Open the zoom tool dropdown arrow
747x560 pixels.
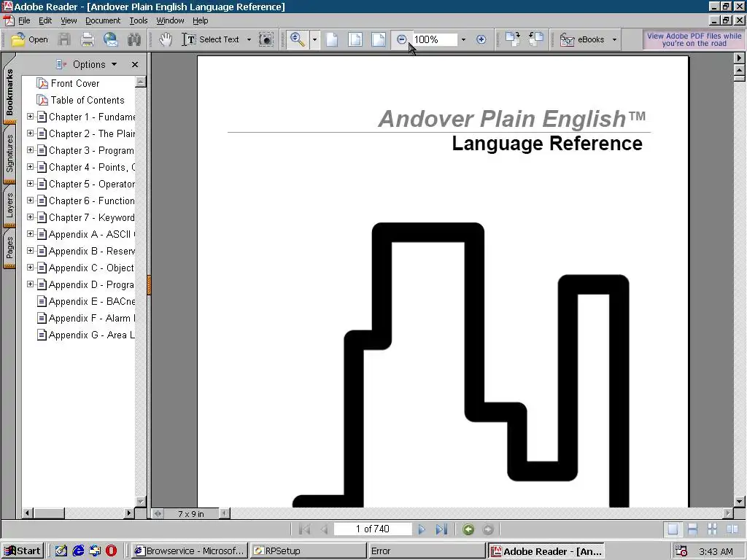[314, 39]
